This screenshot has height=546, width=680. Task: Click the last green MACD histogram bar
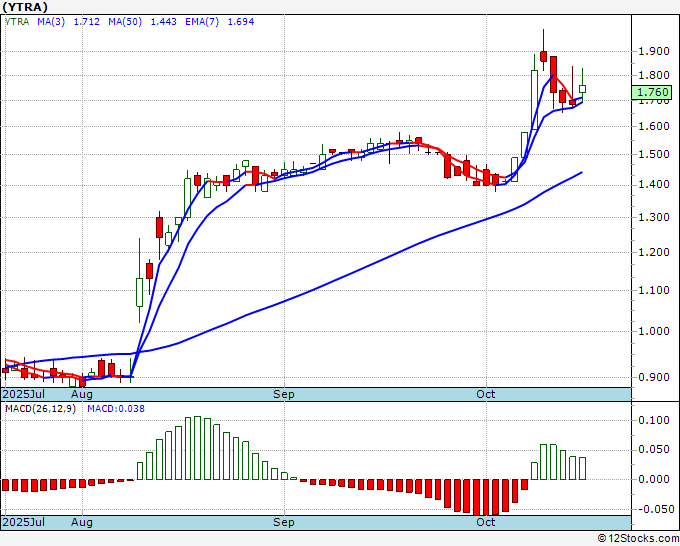pos(582,468)
